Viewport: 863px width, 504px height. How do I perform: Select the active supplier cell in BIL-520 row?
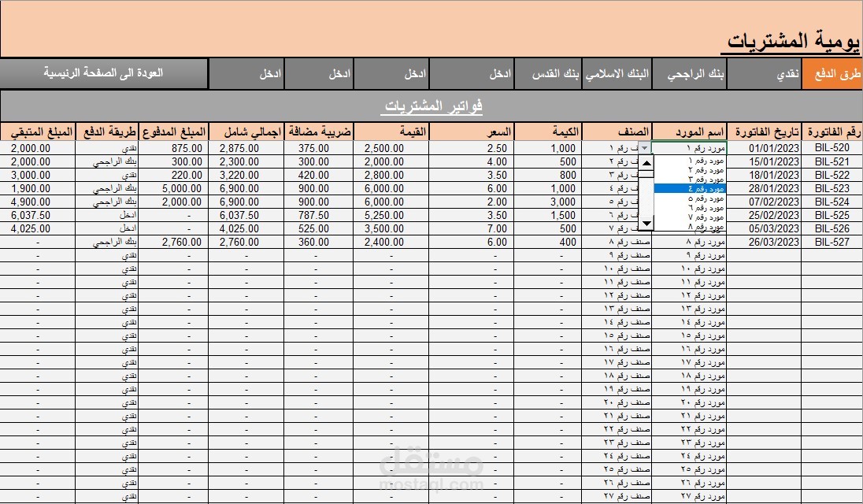[689, 148]
